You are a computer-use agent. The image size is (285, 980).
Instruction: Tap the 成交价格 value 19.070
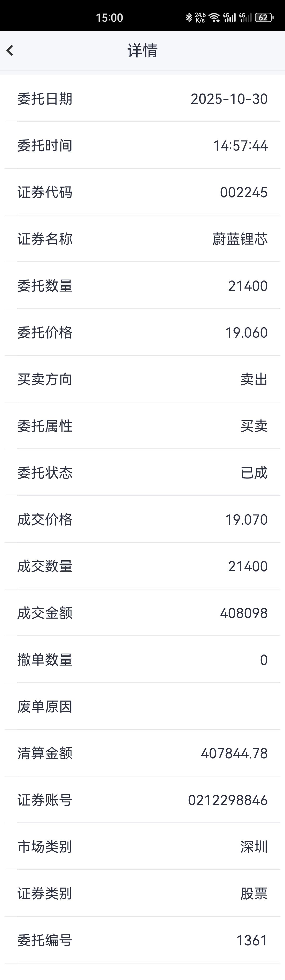(246, 520)
